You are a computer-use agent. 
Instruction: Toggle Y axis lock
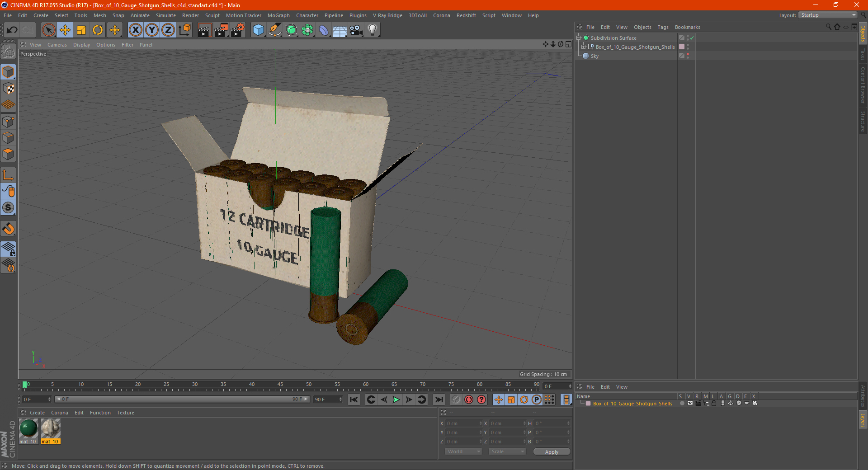pos(152,30)
